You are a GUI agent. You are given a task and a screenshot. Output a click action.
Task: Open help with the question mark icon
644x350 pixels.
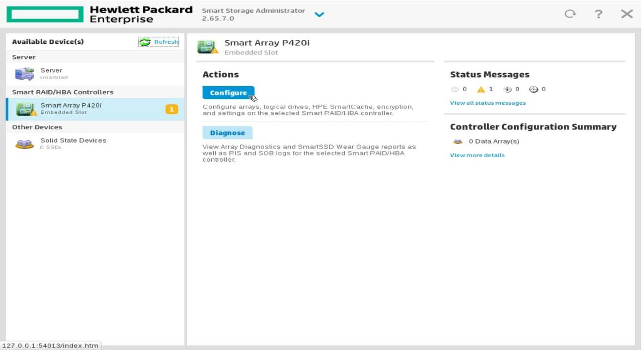pos(598,14)
